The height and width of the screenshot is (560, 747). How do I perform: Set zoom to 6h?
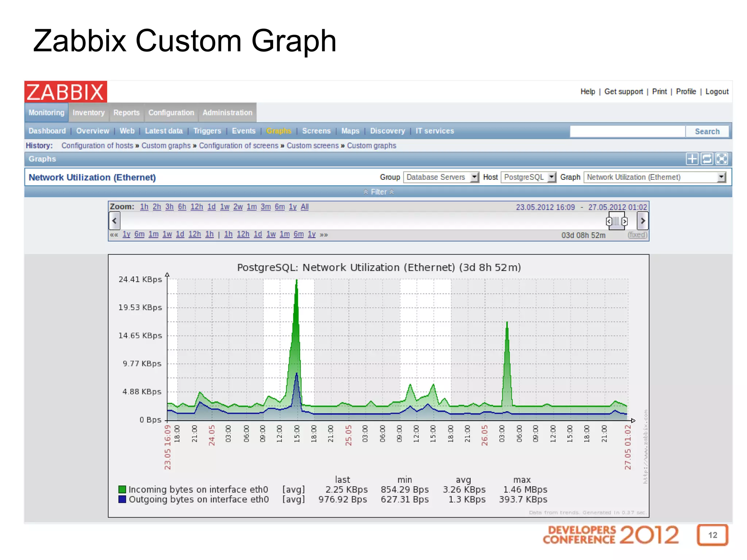pos(182,207)
